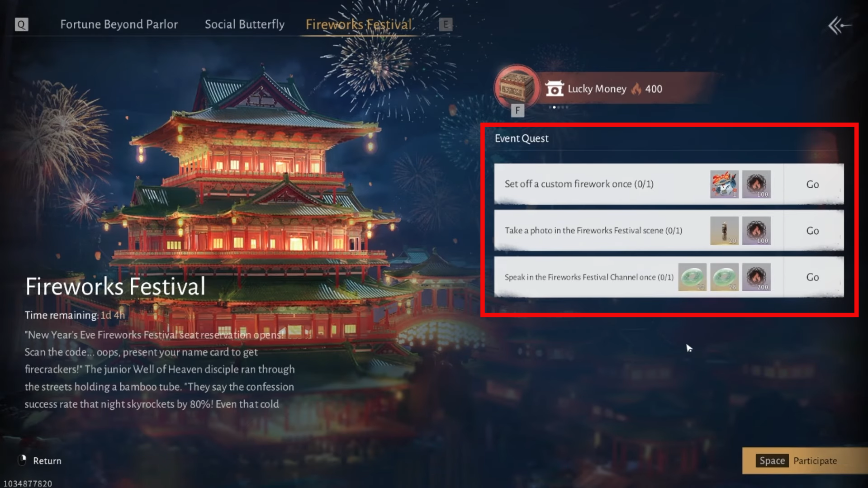The image size is (868, 488).
Task: Click the shop icon beside Lucky Money
Action: (554, 89)
